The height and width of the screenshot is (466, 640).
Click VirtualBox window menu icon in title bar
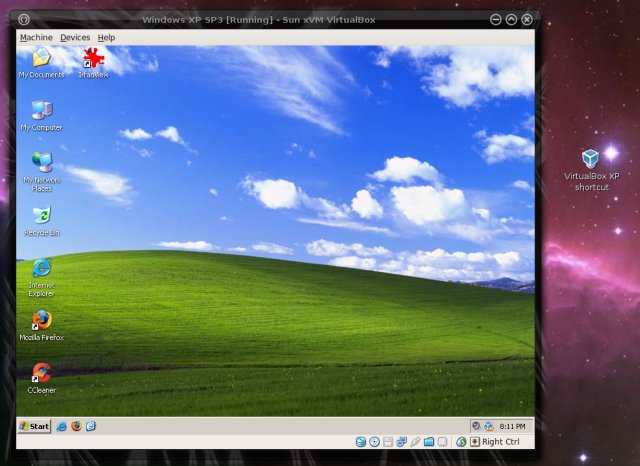24,20
